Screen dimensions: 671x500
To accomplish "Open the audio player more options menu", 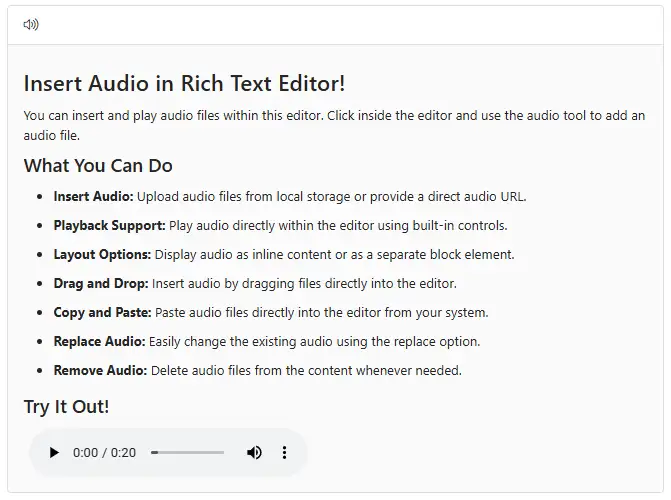I will [284, 452].
